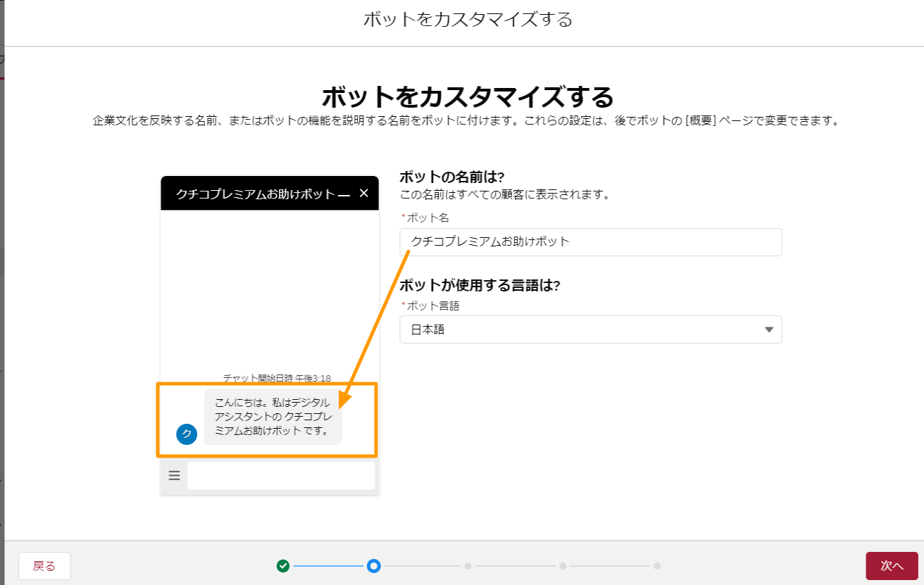
Task: Click the ボットの名前は? heading
Action: click(453, 177)
